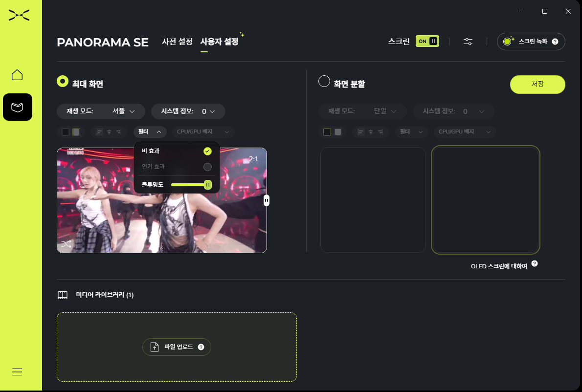582x392 pixels.
Task: Choose align-center icon in 화면 분할 section
Action: tap(370, 132)
